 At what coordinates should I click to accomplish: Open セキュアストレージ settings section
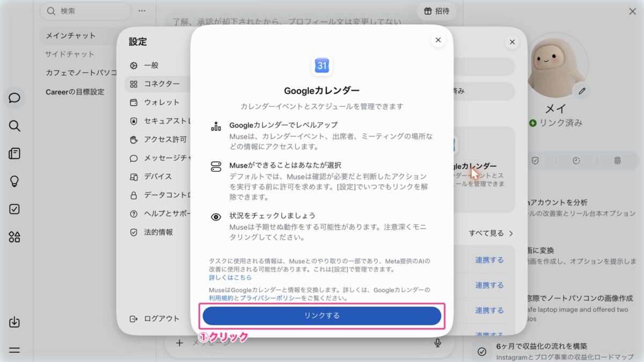tap(167, 121)
